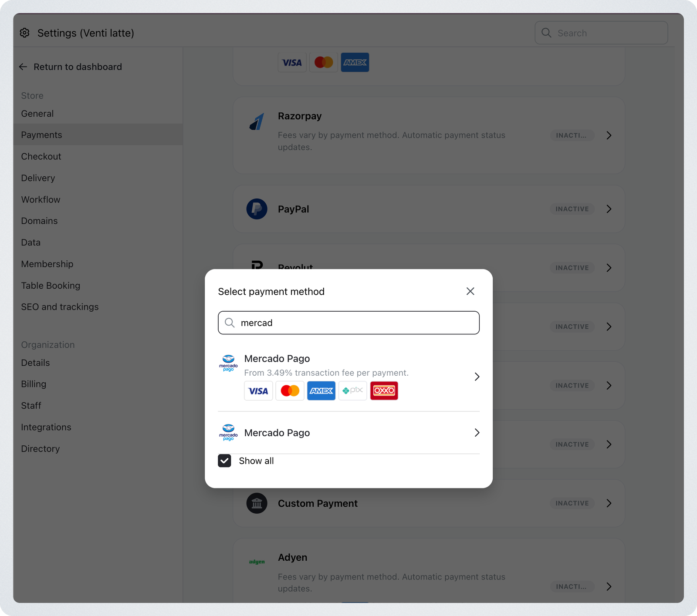Click the 'Settings (Venti latte)' title

click(x=86, y=33)
